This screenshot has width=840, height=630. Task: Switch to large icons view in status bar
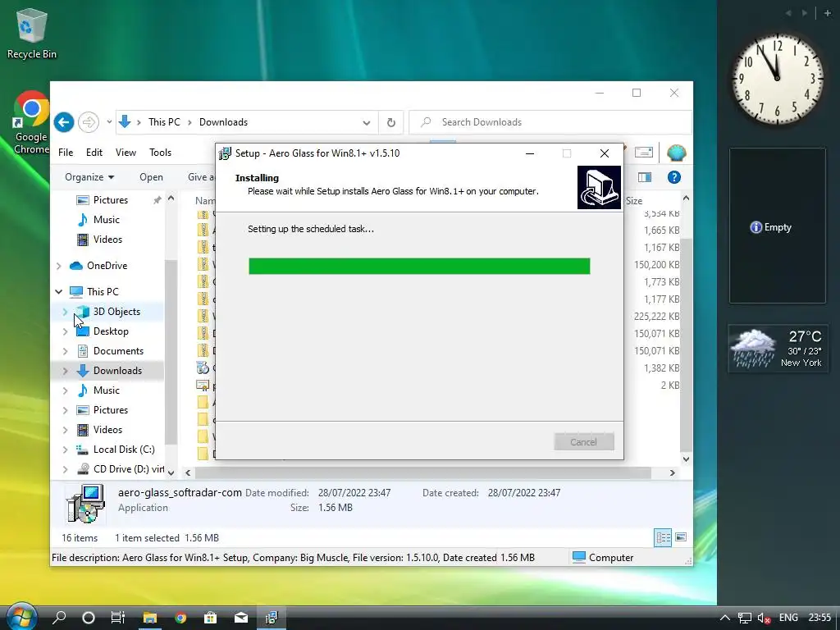coord(681,537)
